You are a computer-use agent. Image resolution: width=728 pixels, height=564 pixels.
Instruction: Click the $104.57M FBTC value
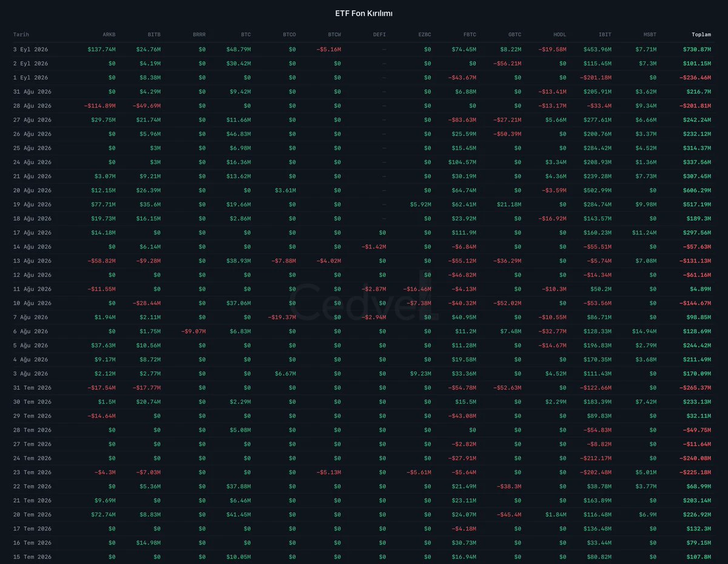pyautogui.click(x=462, y=162)
